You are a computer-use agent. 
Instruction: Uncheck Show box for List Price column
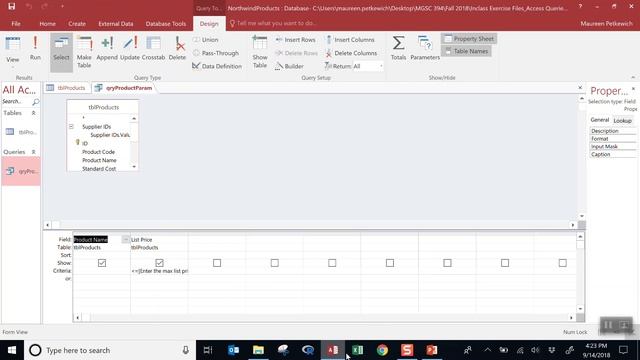pyautogui.click(x=160, y=263)
